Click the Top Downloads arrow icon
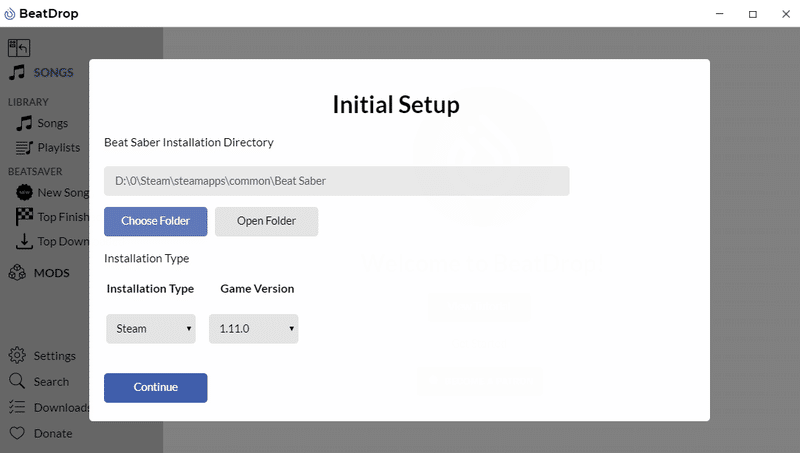The height and width of the screenshot is (453, 800). 24,241
